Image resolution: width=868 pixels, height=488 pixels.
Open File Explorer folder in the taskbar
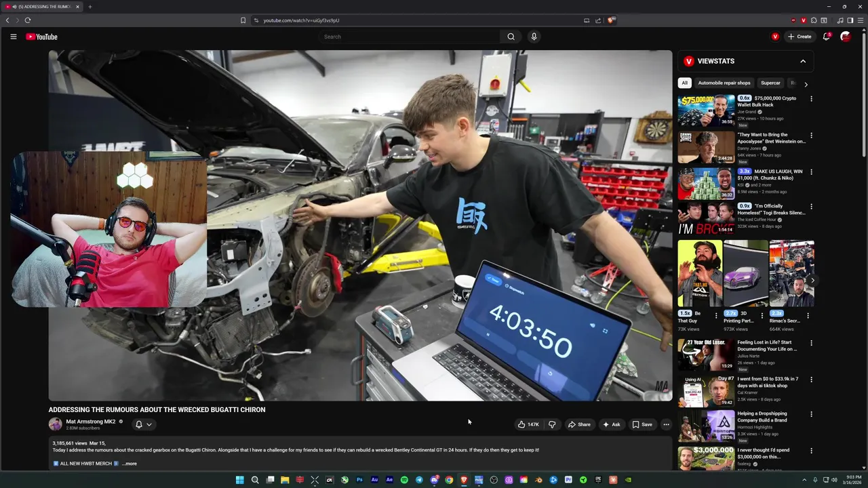(285, 480)
